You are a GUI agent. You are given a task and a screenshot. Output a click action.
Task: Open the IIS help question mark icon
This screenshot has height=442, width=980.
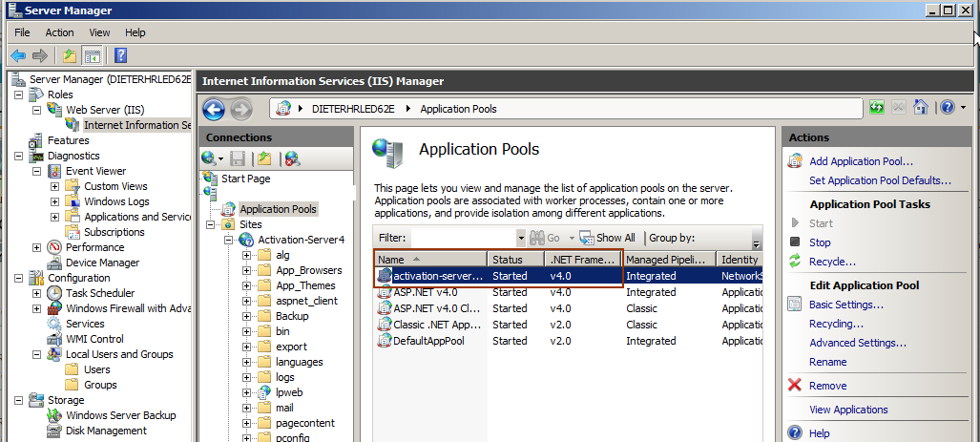945,108
